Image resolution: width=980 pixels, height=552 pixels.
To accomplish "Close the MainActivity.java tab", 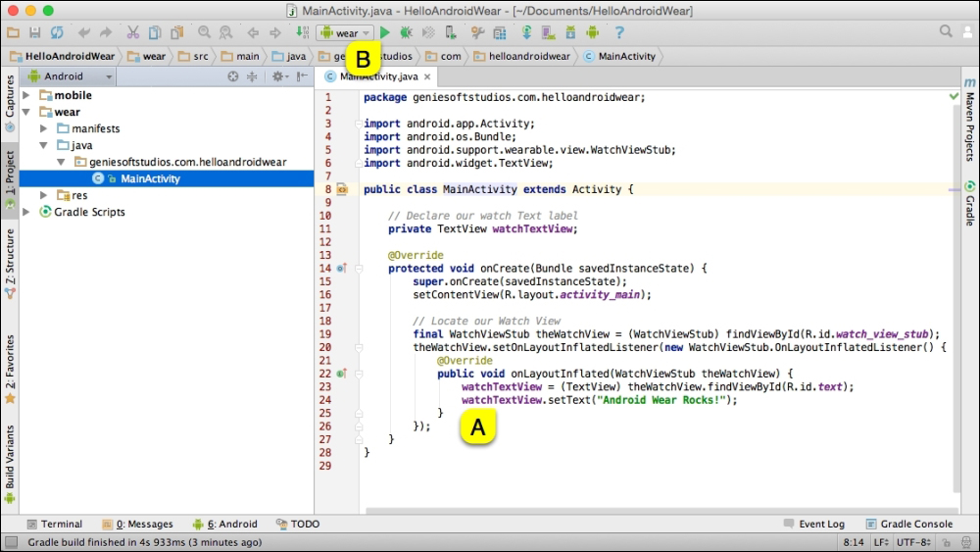I will click(x=427, y=76).
